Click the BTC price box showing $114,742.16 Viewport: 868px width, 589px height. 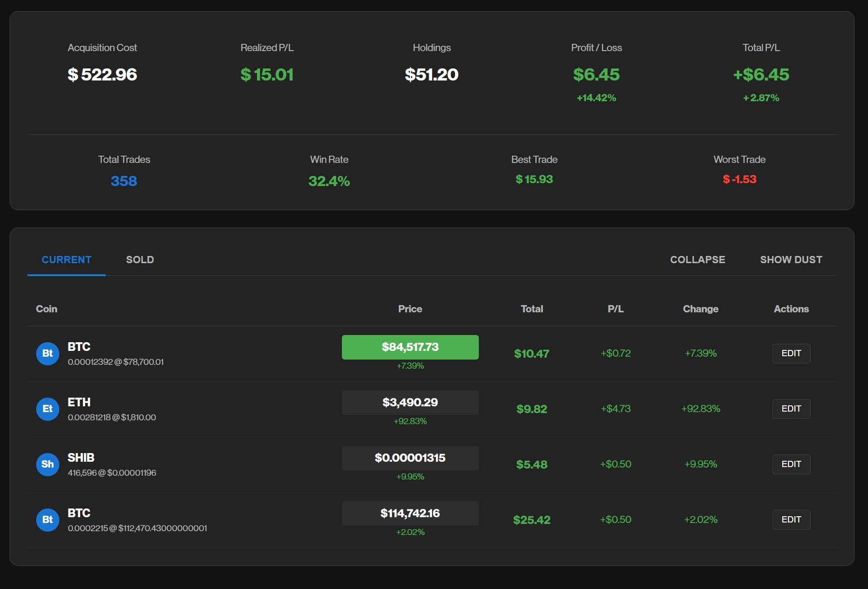point(410,513)
